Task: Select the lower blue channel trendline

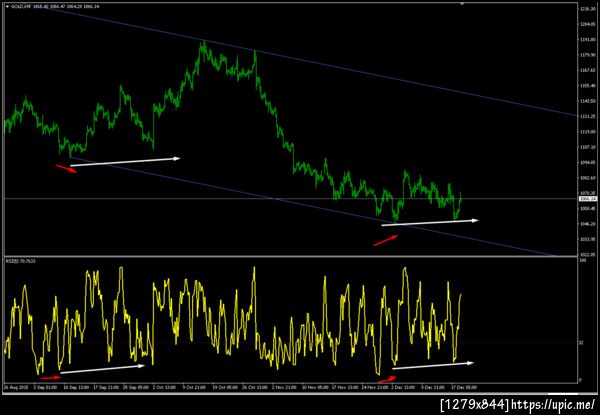Action: point(312,206)
